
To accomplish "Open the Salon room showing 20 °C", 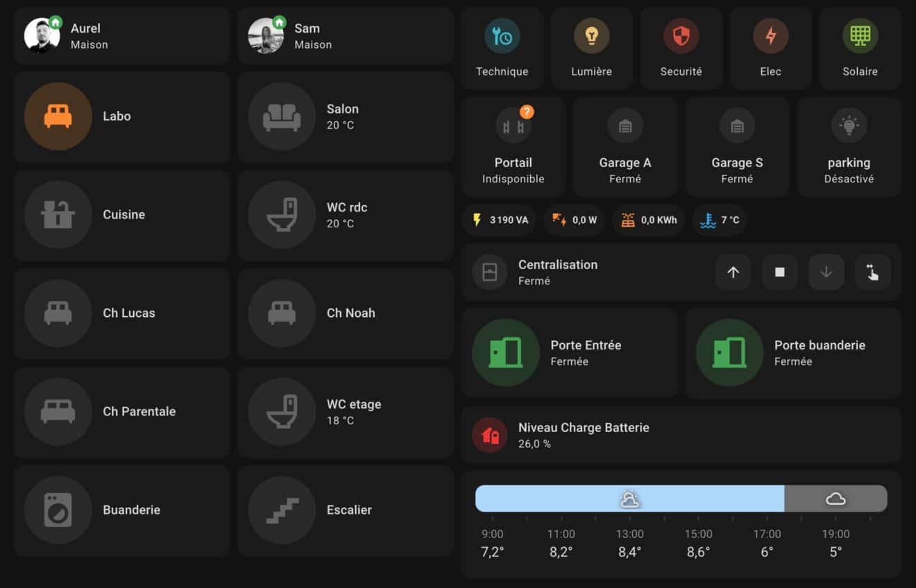I will pos(345,116).
